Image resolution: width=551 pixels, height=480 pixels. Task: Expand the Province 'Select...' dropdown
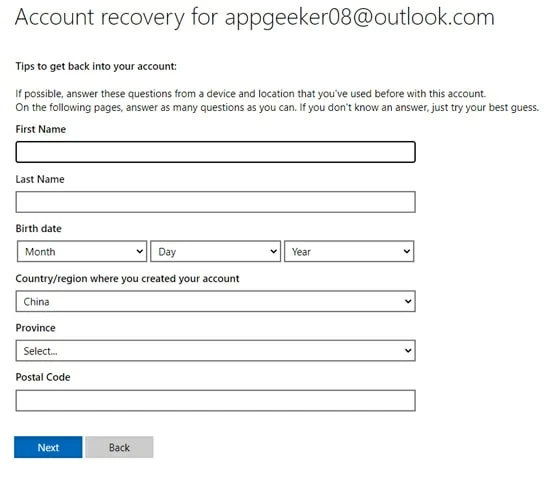point(215,351)
